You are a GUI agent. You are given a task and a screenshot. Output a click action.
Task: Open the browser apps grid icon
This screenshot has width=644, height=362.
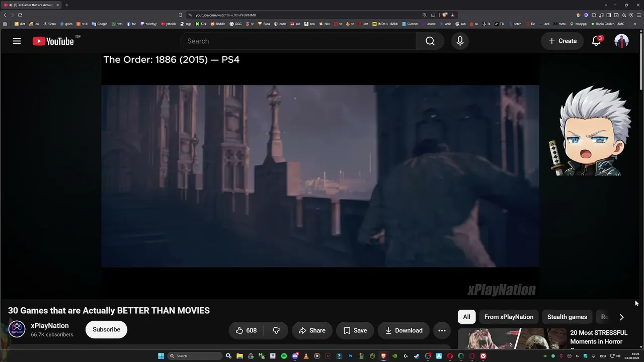(x=5, y=24)
